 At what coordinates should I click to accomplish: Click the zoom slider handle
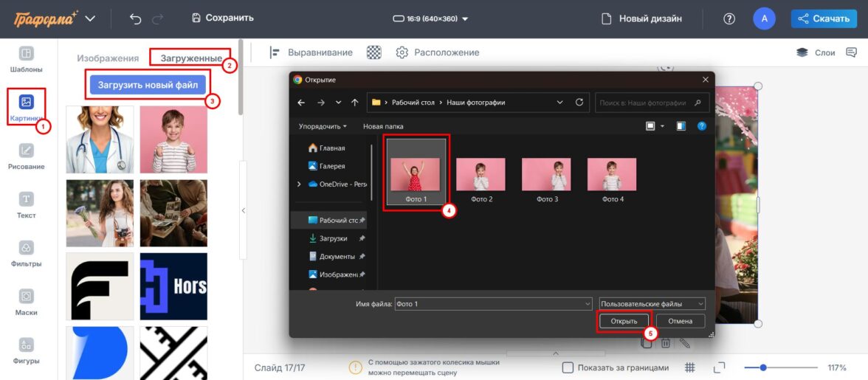coord(763,367)
